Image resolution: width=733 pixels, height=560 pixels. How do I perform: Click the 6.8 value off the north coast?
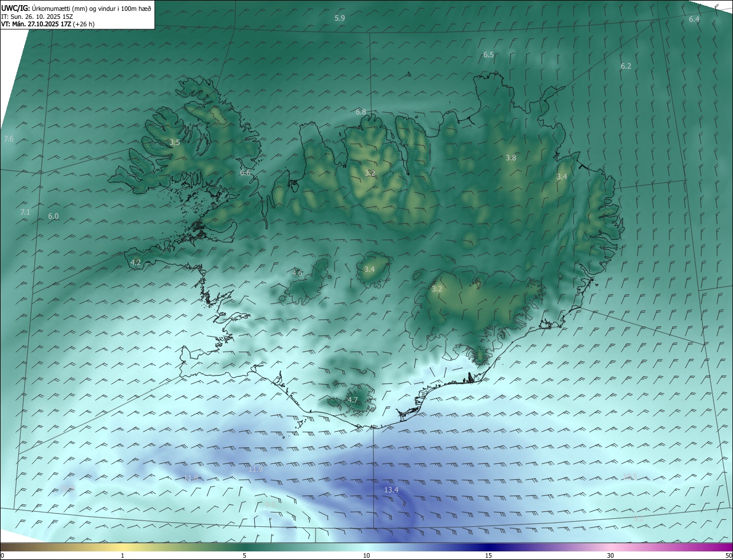(361, 112)
